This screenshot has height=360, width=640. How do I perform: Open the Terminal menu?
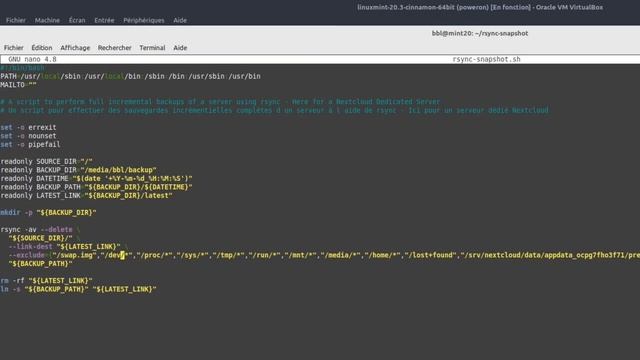(152, 48)
